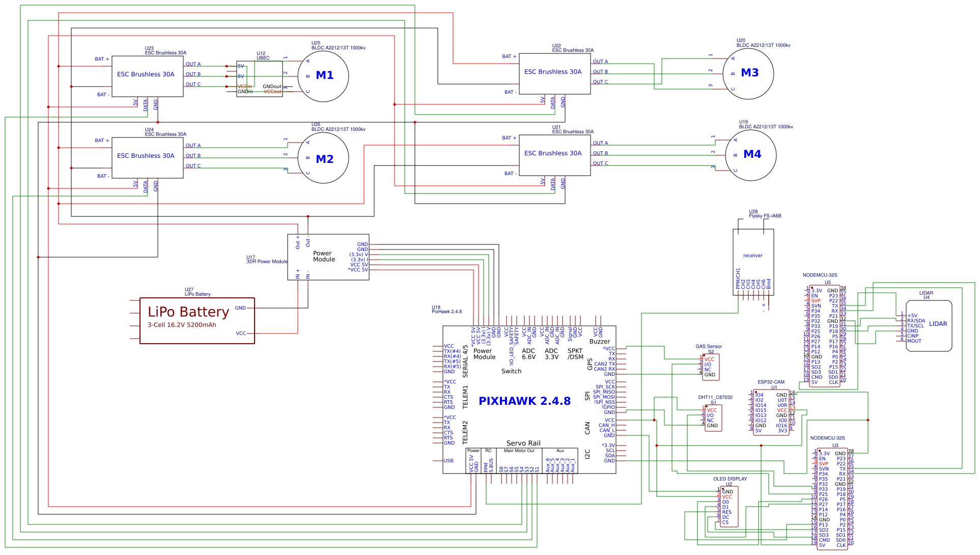Click the USB pin label on Pixhawk

click(x=449, y=461)
